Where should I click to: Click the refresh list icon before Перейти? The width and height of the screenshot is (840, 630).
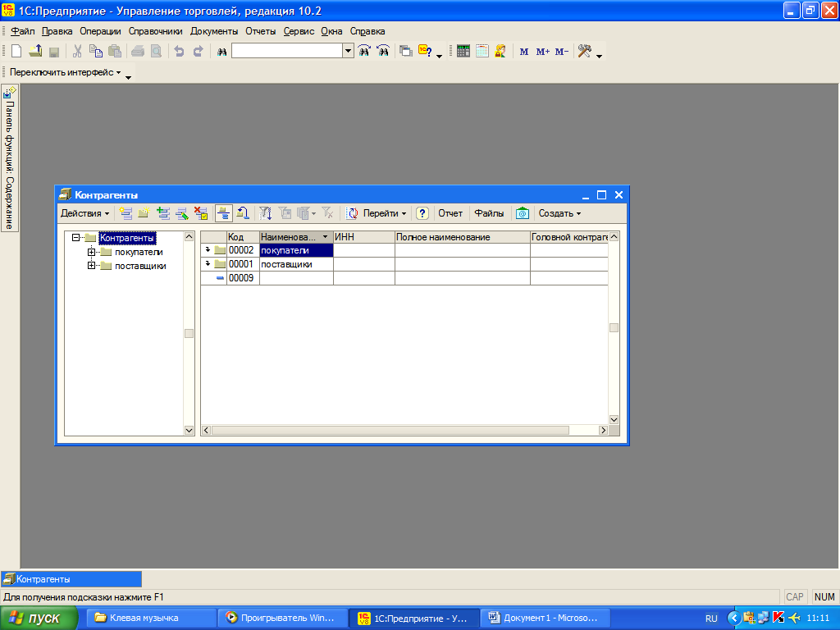click(x=352, y=213)
